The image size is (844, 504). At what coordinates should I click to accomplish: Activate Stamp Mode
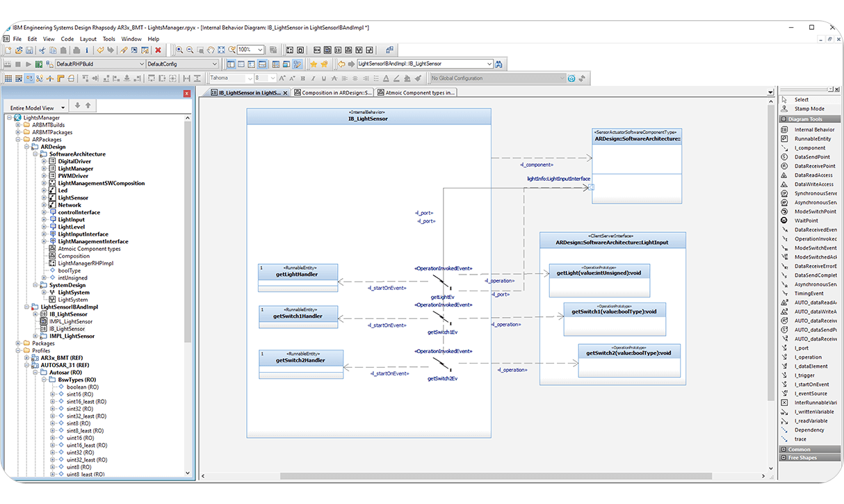809,108
